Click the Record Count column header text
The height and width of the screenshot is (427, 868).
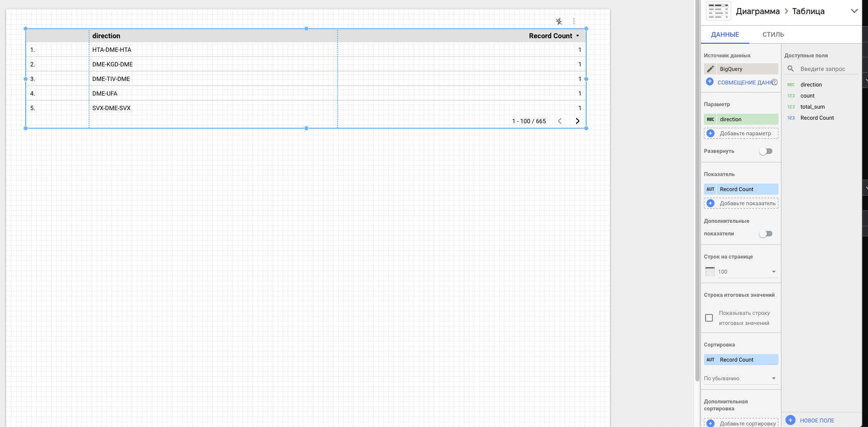click(550, 36)
